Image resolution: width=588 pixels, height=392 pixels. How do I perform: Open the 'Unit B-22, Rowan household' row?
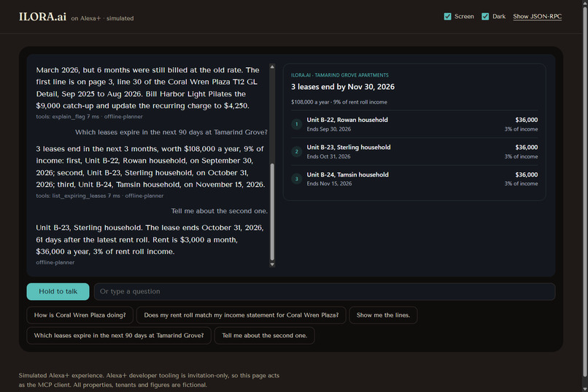click(414, 124)
